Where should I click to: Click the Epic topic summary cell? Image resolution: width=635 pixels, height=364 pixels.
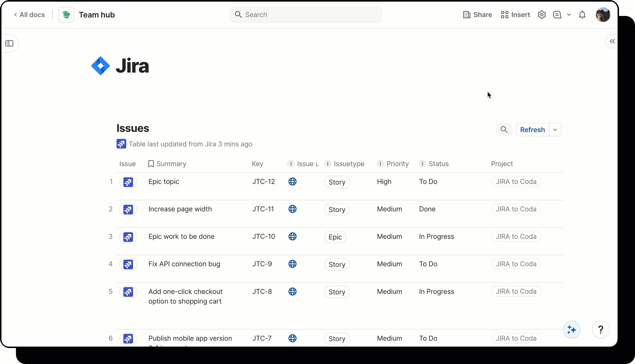[x=163, y=182]
